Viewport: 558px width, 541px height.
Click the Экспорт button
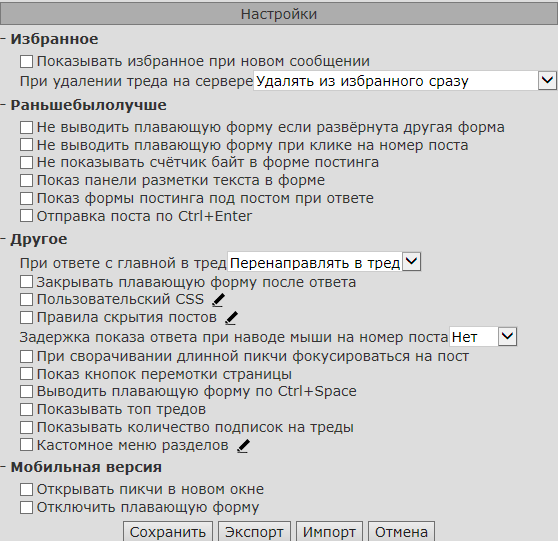(x=254, y=532)
